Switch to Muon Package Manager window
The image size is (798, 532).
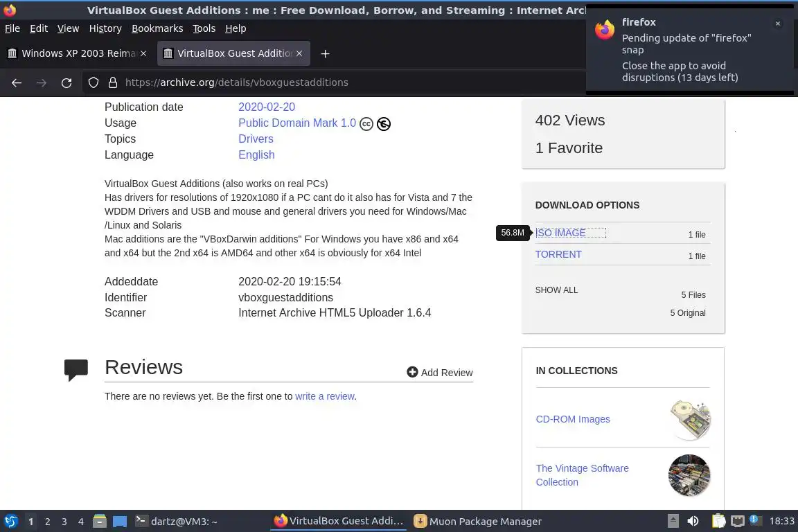pos(477,522)
